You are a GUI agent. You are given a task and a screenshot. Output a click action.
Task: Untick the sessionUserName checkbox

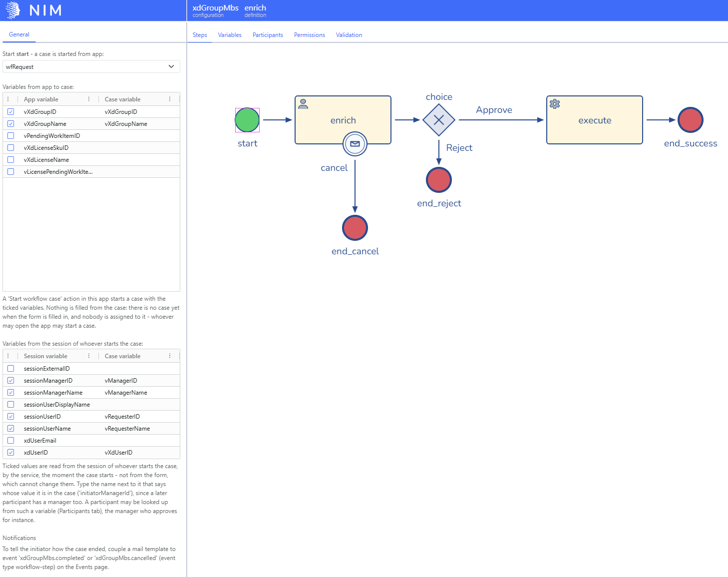point(10,429)
